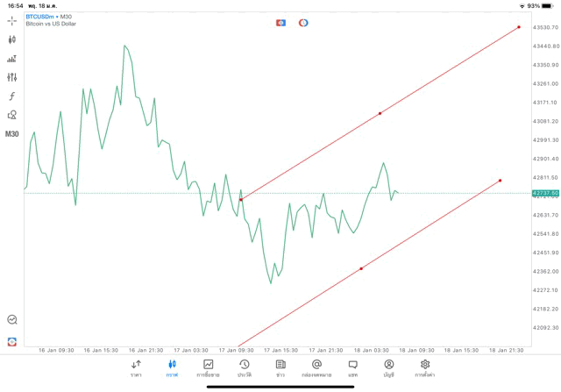
Task: Open the ประวัติ history tab
Action: (x=245, y=368)
